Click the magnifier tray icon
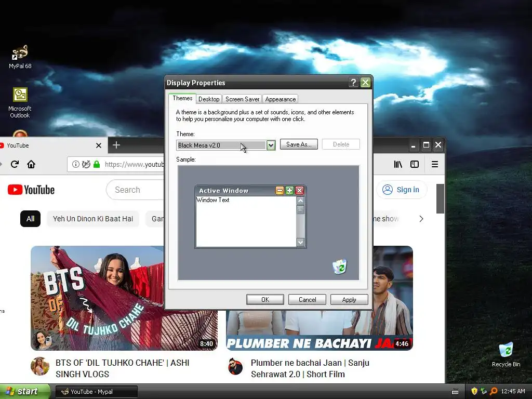 tap(494, 391)
